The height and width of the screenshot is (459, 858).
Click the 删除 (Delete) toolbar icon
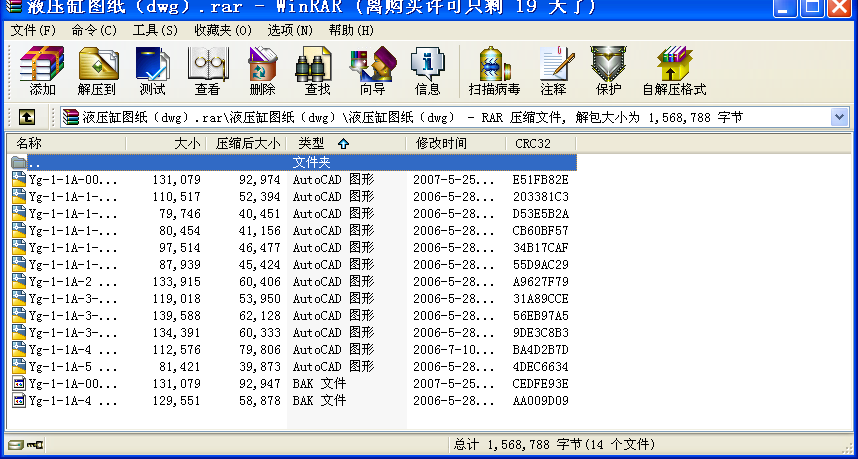[x=262, y=71]
